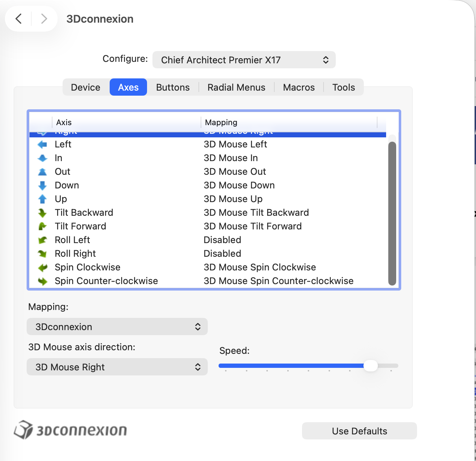This screenshot has height=461, width=476.
Task: Click the "3D Mouse Down" mapping cell
Action: 239,186
